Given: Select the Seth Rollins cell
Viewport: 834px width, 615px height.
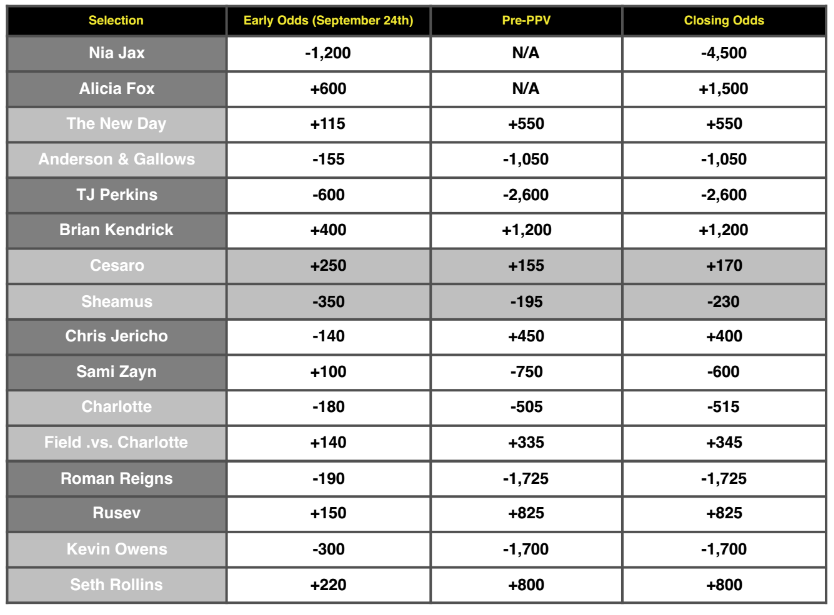Looking at the screenshot, I should tap(116, 585).
